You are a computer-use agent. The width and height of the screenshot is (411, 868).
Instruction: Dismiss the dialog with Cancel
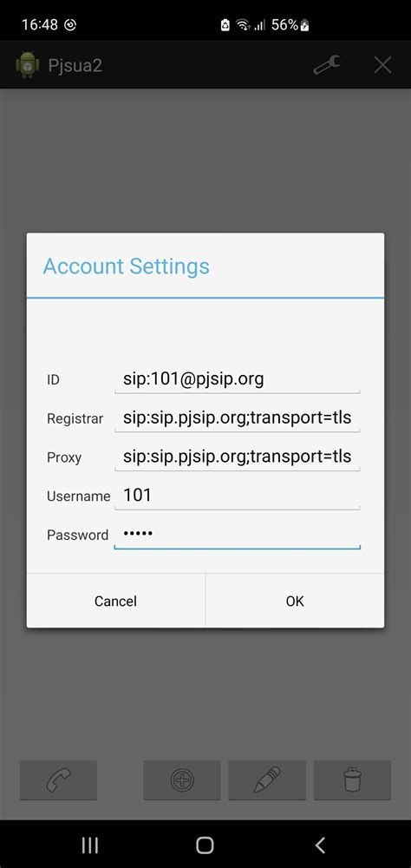pyautogui.click(x=115, y=602)
